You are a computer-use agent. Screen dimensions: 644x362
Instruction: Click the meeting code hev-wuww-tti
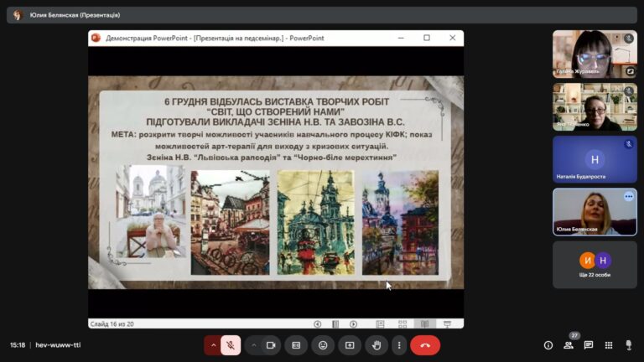click(x=58, y=345)
